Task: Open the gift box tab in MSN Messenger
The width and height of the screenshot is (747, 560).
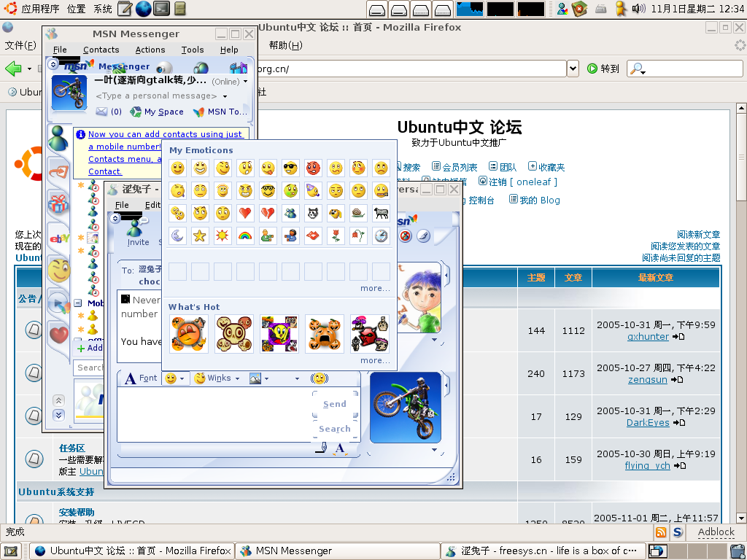Action: [58, 204]
